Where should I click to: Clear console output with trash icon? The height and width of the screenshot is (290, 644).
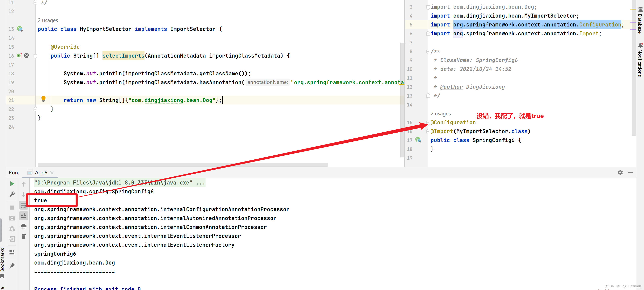click(x=23, y=236)
